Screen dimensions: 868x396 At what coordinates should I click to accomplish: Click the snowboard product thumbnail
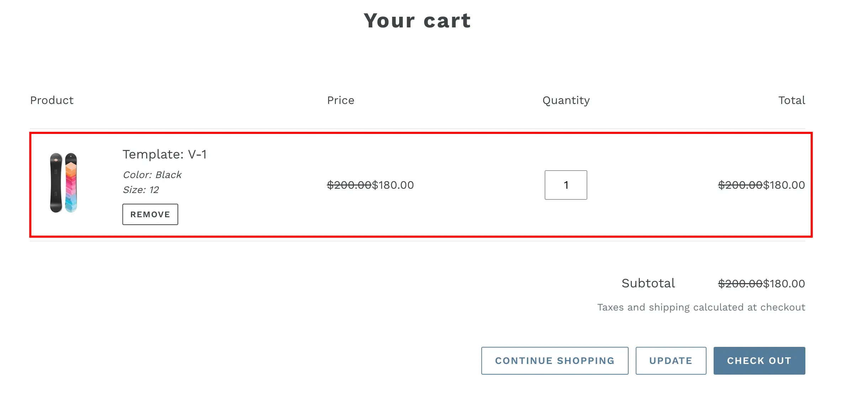tap(64, 183)
